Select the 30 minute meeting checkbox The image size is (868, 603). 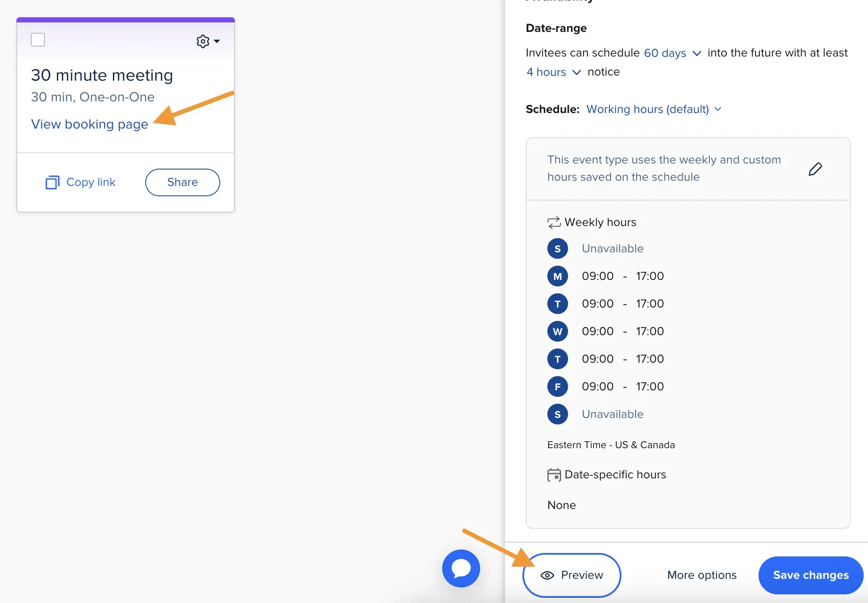click(38, 40)
